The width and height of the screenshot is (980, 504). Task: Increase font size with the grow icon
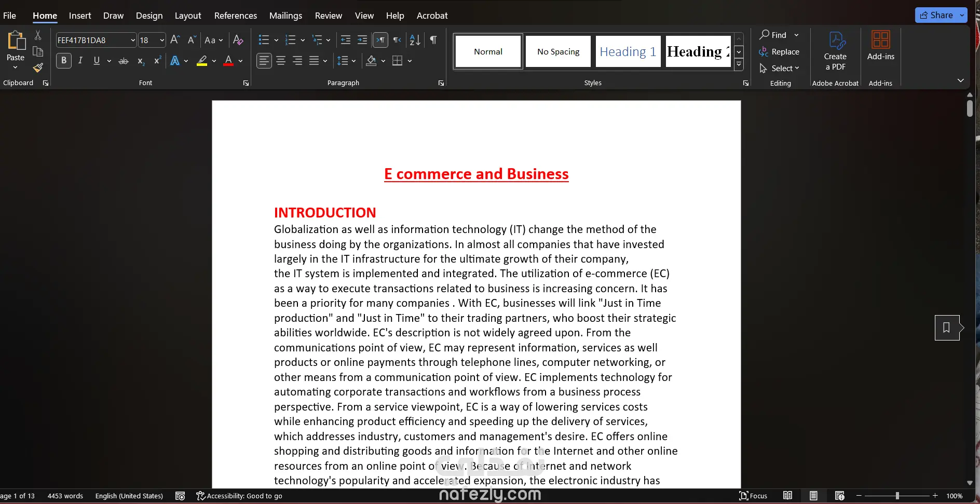(x=175, y=40)
